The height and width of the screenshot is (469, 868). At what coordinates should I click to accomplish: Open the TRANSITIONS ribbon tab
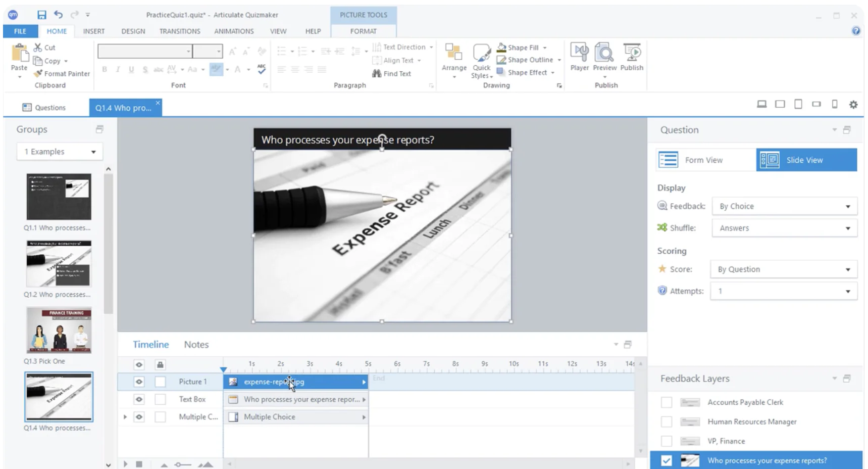click(180, 31)
